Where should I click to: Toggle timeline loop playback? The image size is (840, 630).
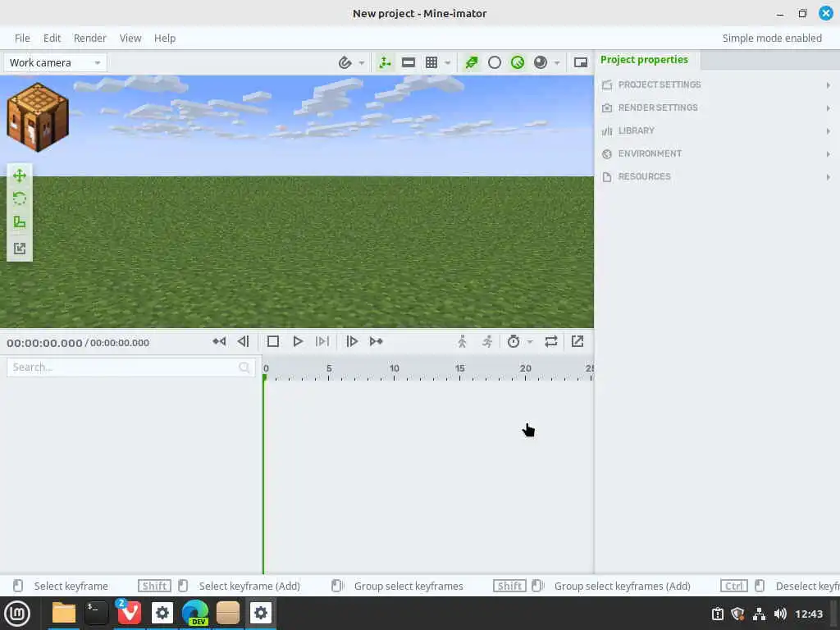pyautogui.click(x=551, y=341)
